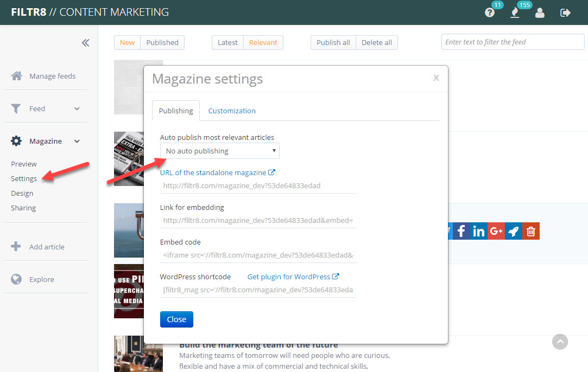588x372 pixels.
Task: Click the standalone magazine URL field
Action: [258, 186]
